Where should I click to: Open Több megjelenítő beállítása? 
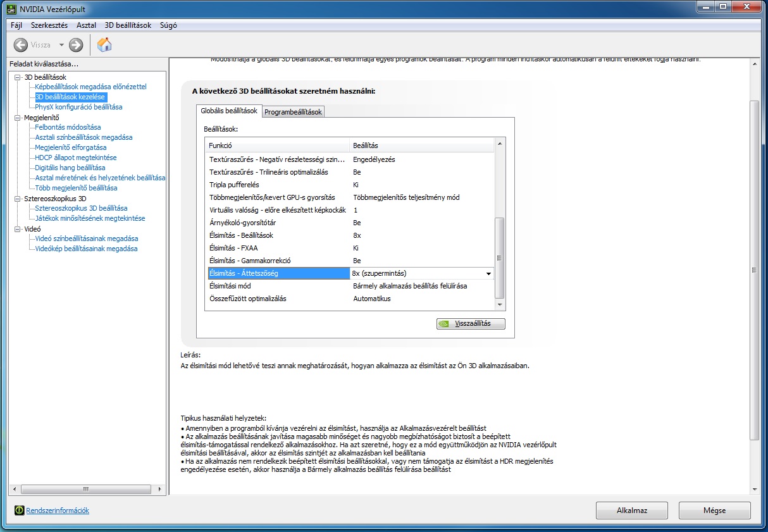click(x=76, y=188)
